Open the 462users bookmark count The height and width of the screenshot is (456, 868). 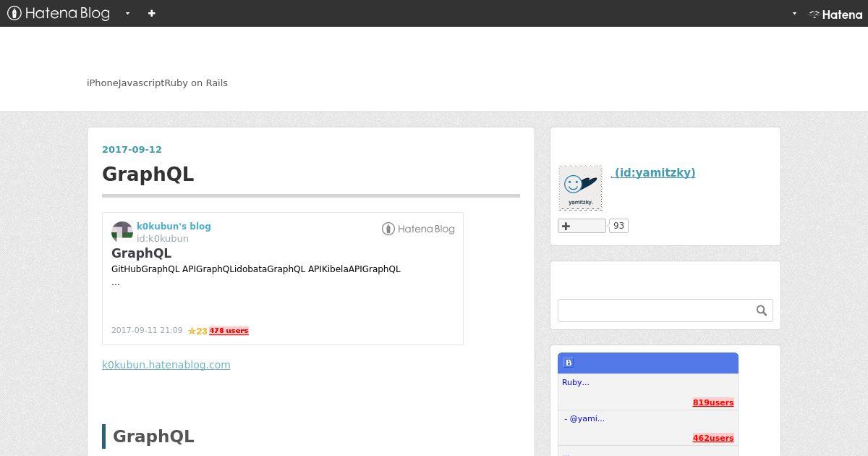(x=713, y=438)
